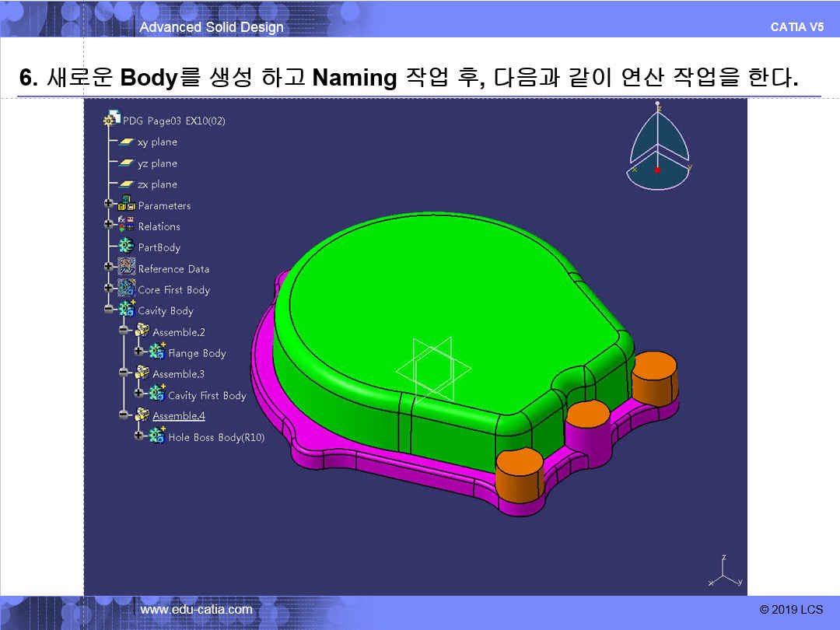Image resolution: width=840 pixels, height=630 pixels.
Task: Collapse the Cavity Body node
Action: click(109, 310)
